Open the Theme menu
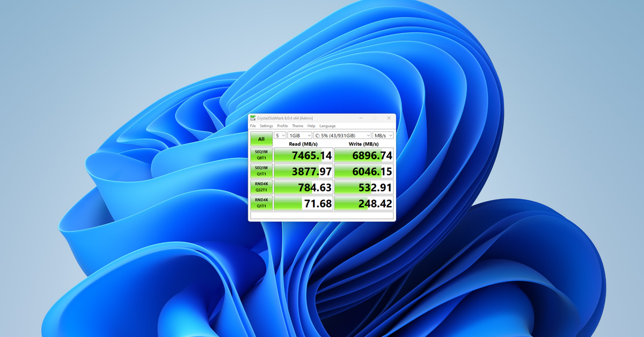This screenshot has height=337, width=644. coord(298,126)
